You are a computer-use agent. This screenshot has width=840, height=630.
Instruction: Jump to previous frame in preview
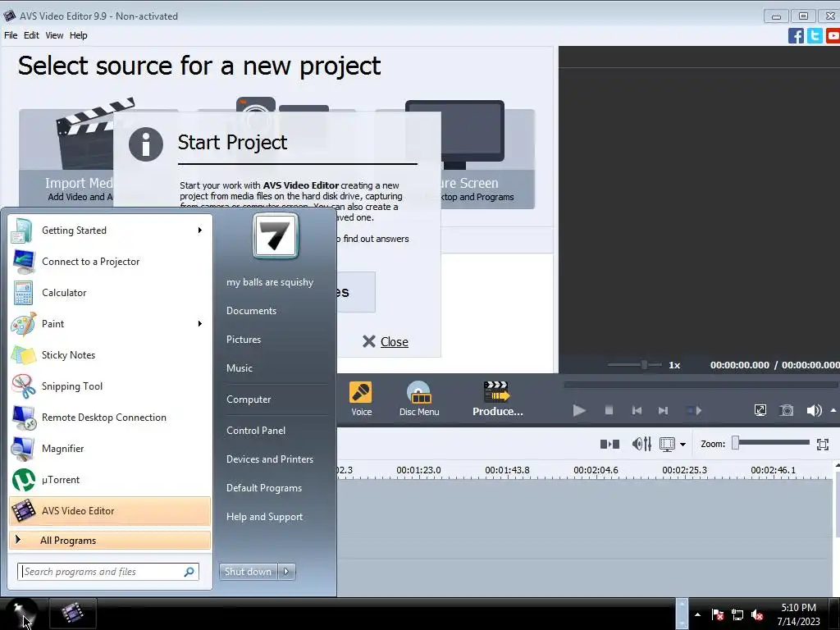[x=637, y=411]
